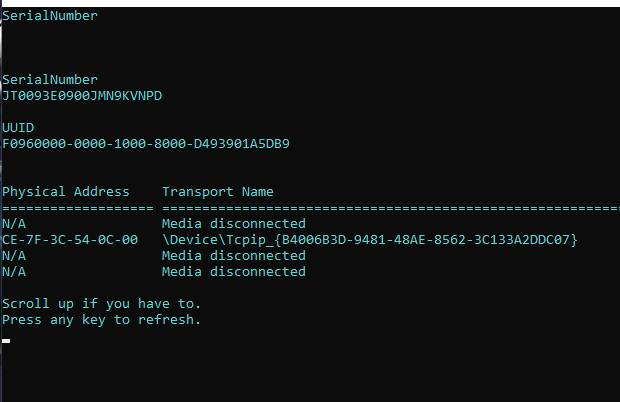Click the last Media disconnected row

point(234,272)
